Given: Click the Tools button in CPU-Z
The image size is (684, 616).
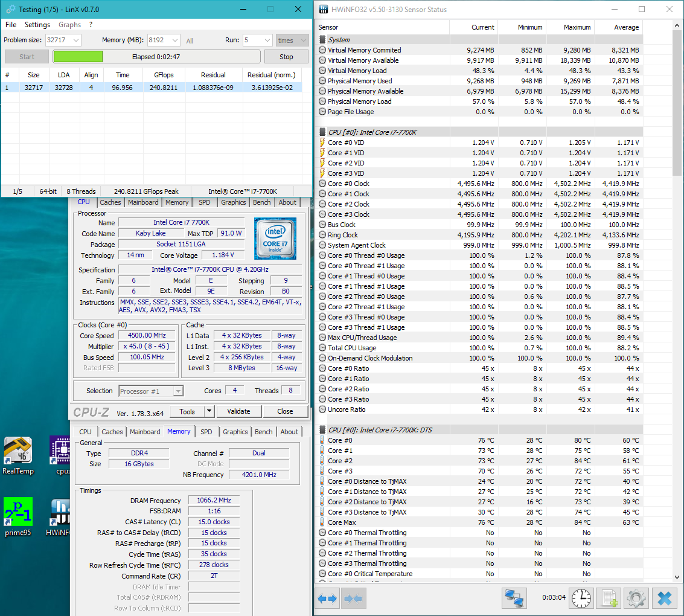Looking at the screenshot, I should [187, 411].
